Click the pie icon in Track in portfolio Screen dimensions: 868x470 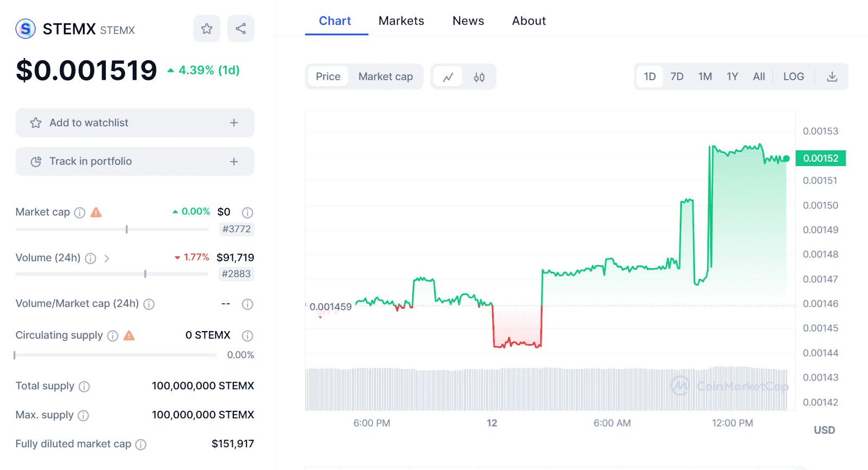pos(36,162)
